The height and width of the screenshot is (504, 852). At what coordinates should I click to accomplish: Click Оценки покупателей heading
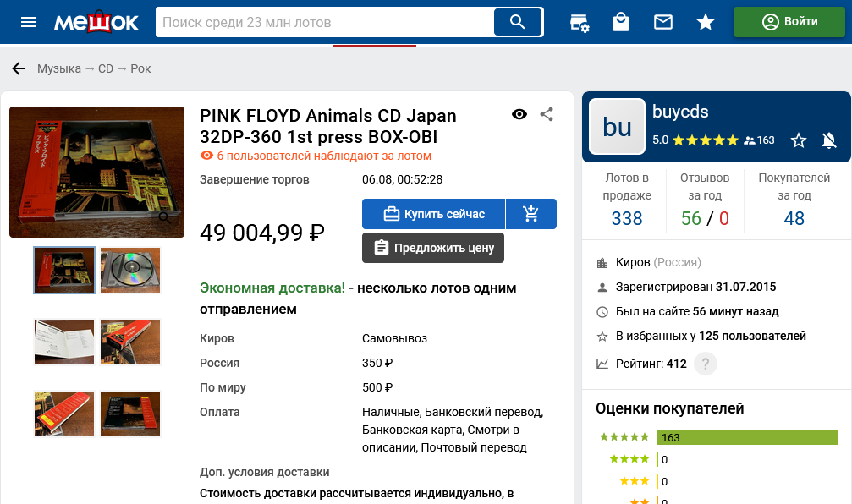[669, 408]
